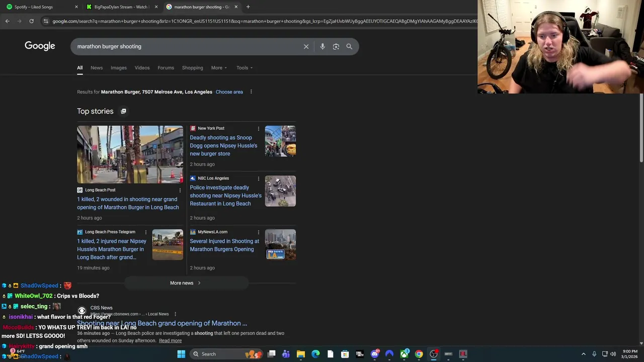
Task: Switch to the Videos results tab
Action: (x=142, y=68)
